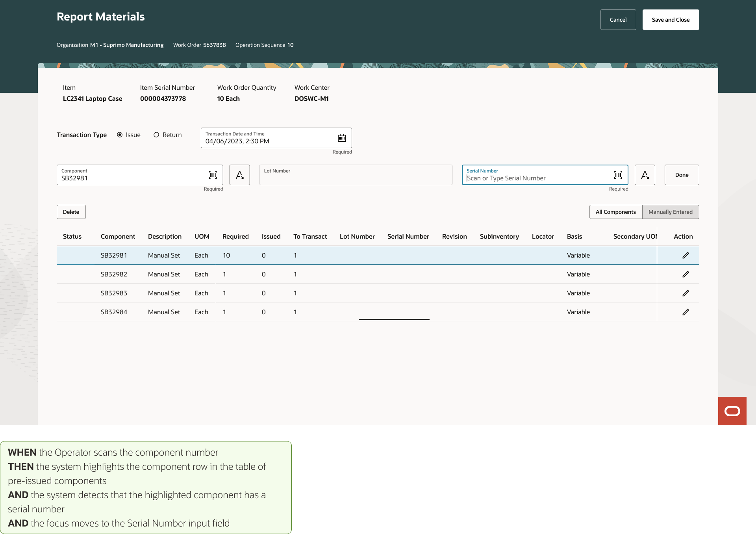The width and height of the screenshot is (756, 534).
Task: Click work order number 5637838
Action: pyautogui.click(x=214, y=45)
